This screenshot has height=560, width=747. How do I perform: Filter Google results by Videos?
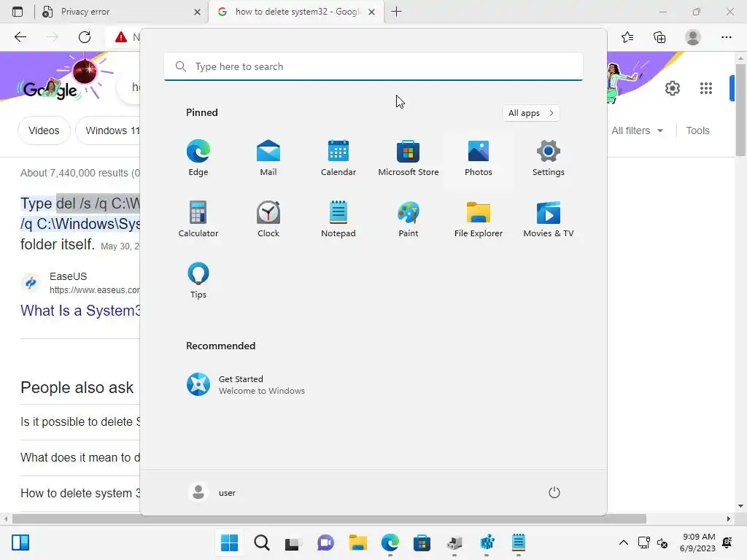(x=44, y=131)
